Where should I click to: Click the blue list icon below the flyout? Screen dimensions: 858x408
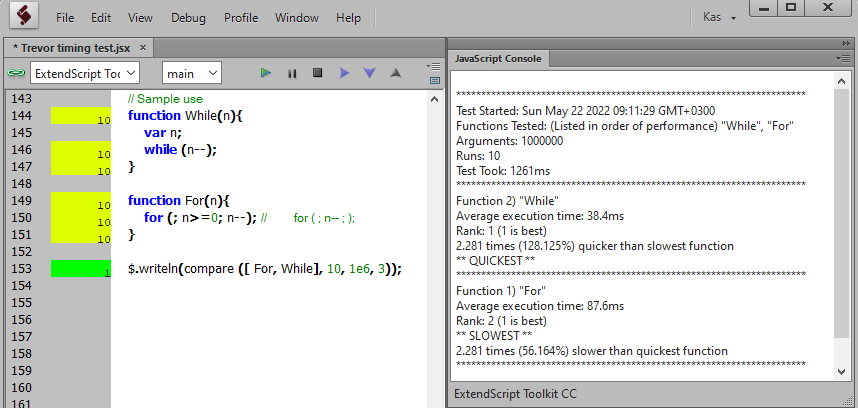click(x=435, y=80)
